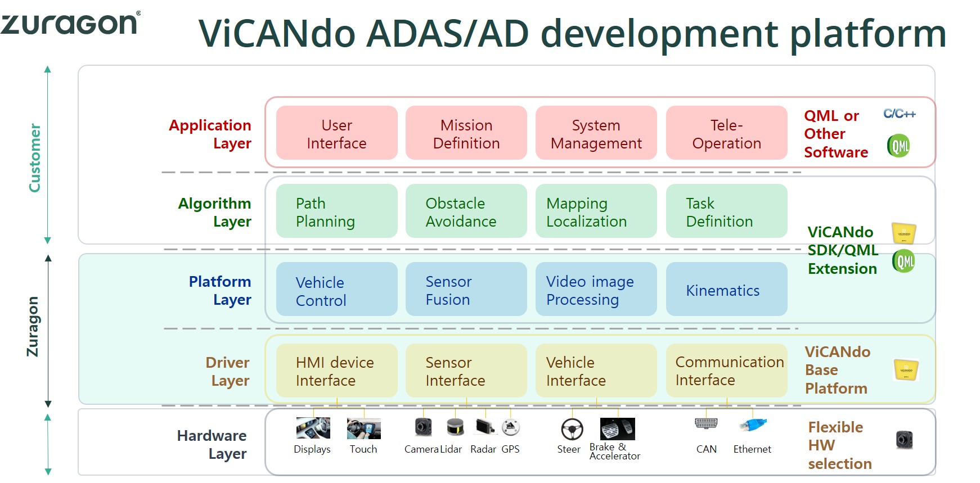Screen dimensions: 980x483
Task: Select the Mission Definition block
Action: pyautogui.click(x=466, y=133)
